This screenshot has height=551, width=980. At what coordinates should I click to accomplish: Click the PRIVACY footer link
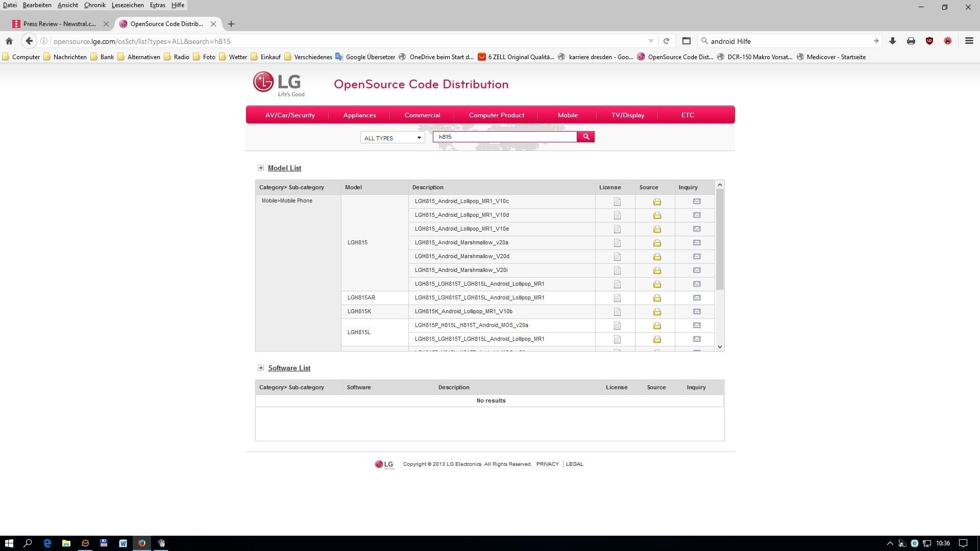(x=547, y=464)
